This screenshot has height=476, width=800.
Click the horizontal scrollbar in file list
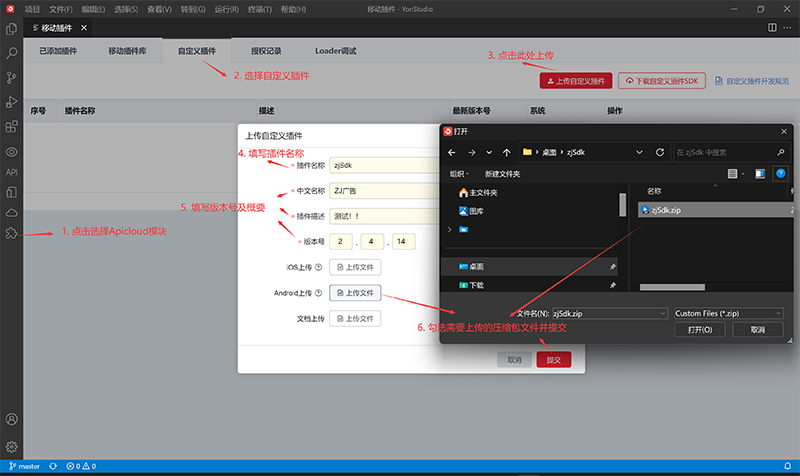coord(672,287)
